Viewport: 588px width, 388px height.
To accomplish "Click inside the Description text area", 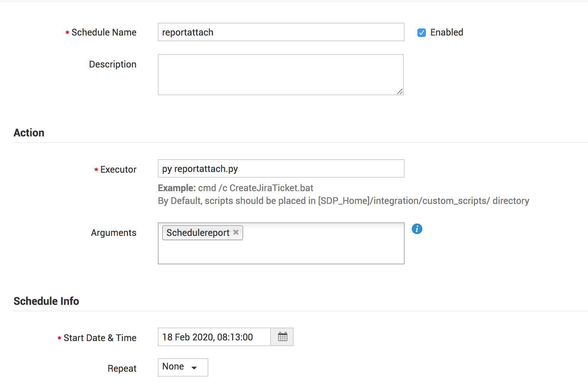I will [x=280, y=75].
